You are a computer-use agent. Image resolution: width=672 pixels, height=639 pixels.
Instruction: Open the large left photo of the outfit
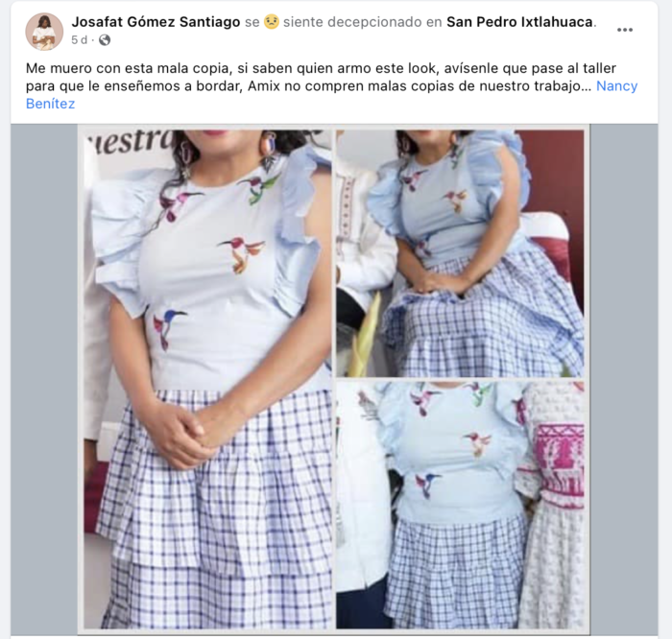point(207,379)
